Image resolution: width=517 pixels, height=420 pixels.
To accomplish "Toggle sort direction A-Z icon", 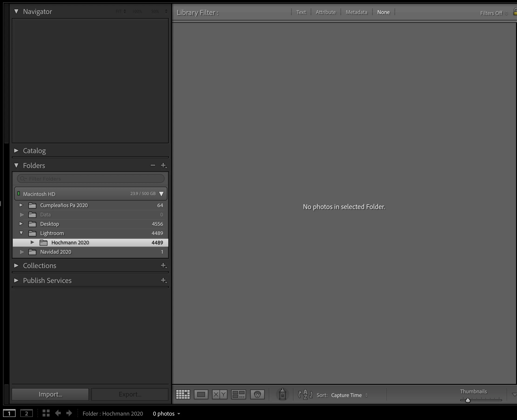I will [x=305, y=394].
